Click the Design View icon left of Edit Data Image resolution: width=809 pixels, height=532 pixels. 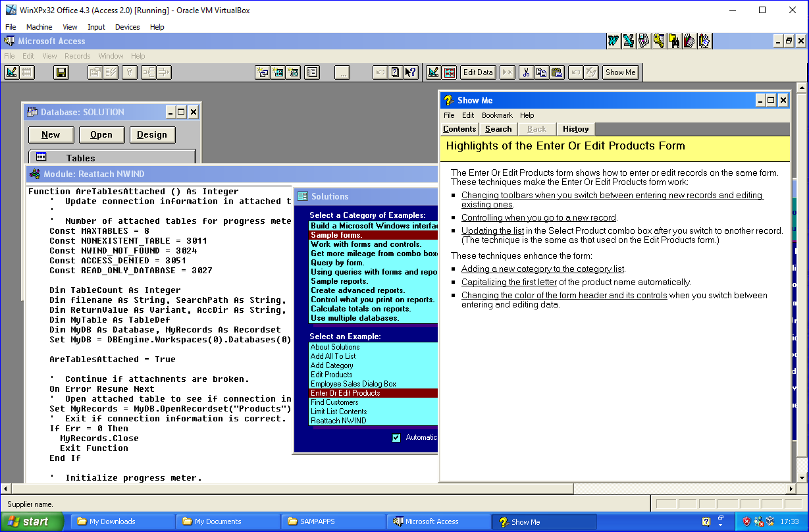[433, 72]
